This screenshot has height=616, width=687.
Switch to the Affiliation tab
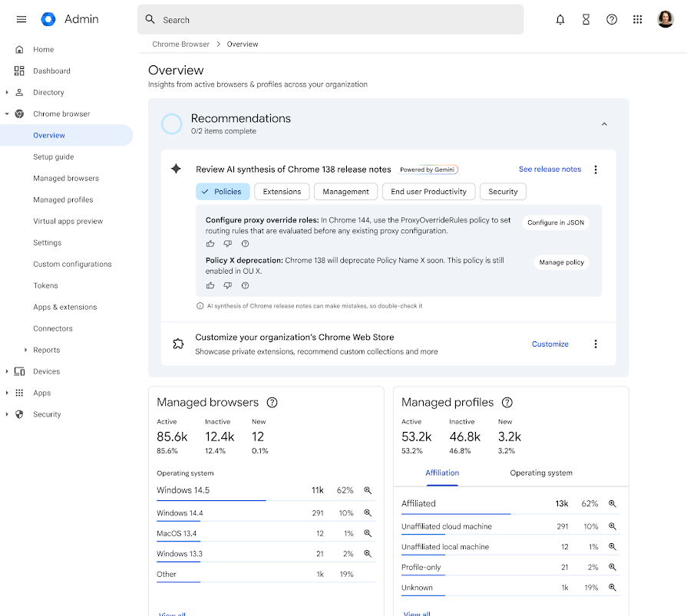[442, 473]
